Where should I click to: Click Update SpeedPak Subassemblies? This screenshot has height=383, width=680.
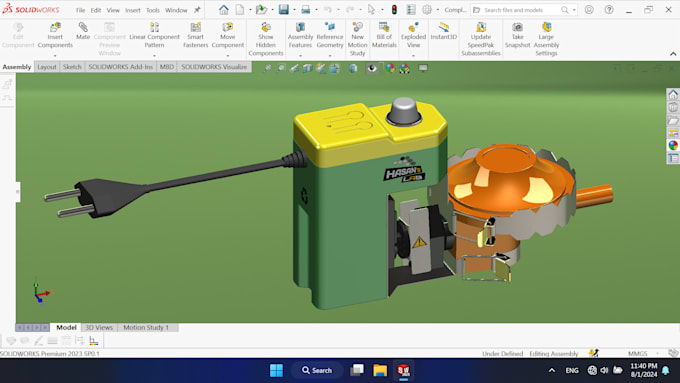click(481, 39)
